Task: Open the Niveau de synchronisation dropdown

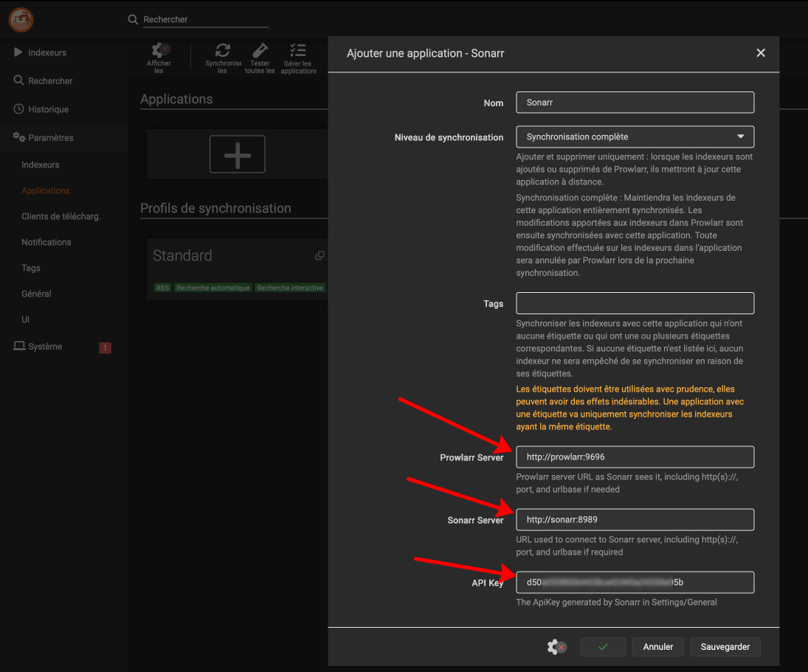Action: (x=635, y=136)
